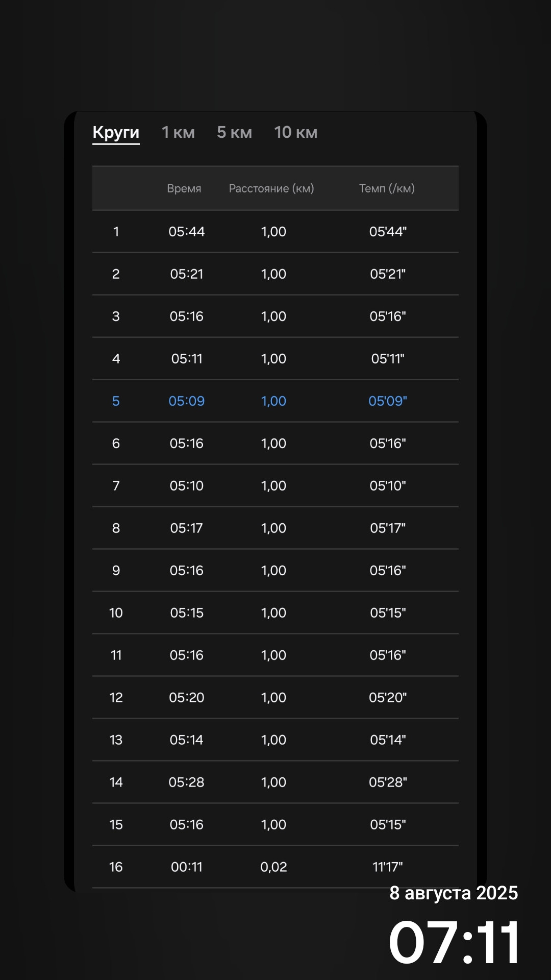551x980 pixels.
Task: Click lap 4 pace 05'11"
Action: [x=388, y=359]
